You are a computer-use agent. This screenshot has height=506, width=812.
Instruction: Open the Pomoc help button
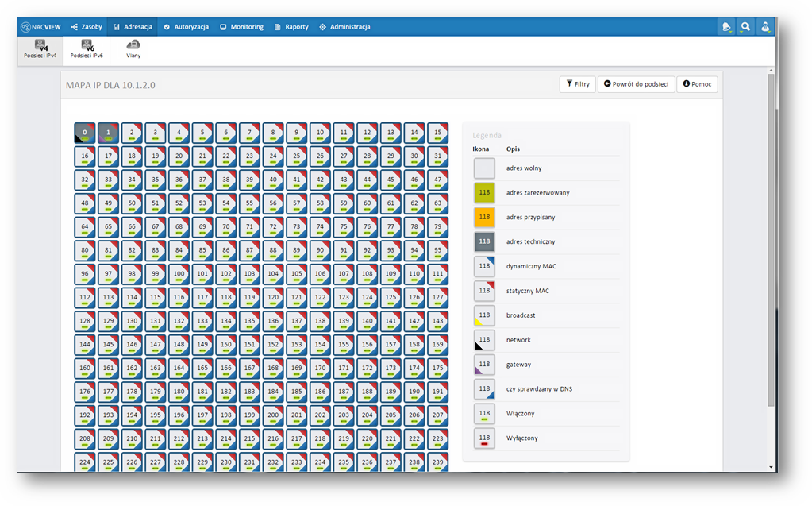coord(697,84)
